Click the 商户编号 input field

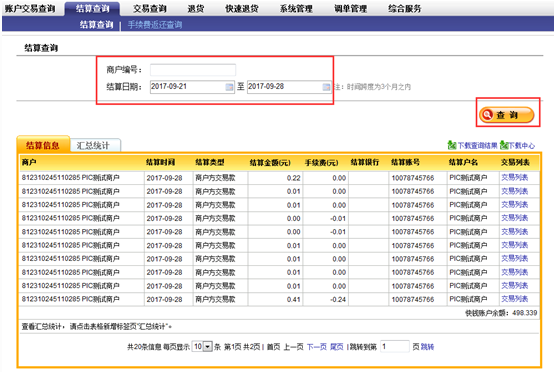pos(193,70)
